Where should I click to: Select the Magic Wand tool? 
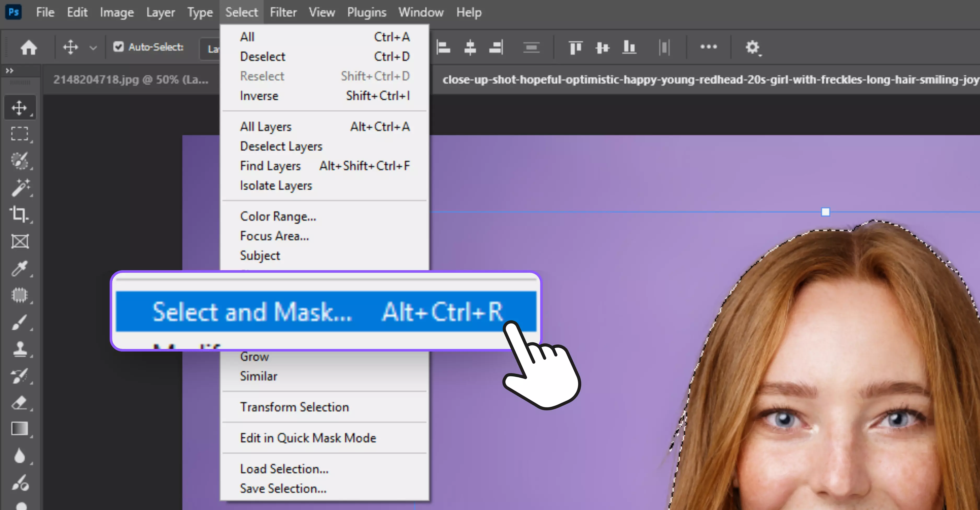coord(20,188)
